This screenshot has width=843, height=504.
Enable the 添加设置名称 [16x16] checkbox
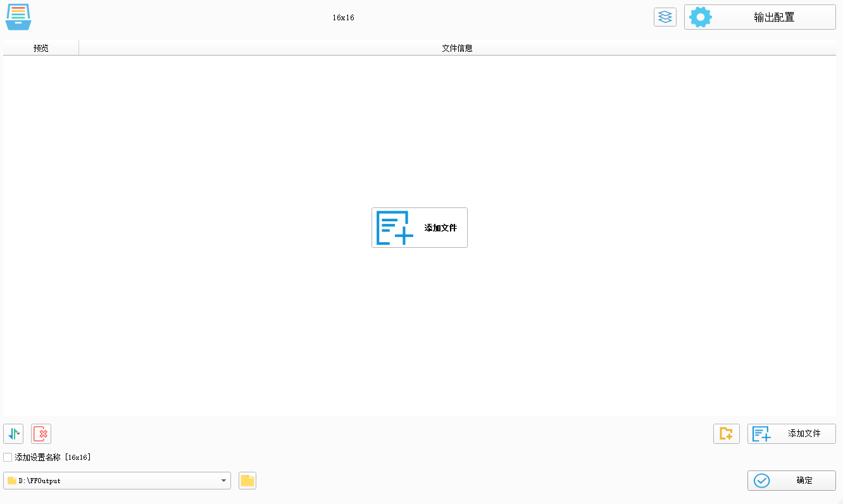pos(8,457)
